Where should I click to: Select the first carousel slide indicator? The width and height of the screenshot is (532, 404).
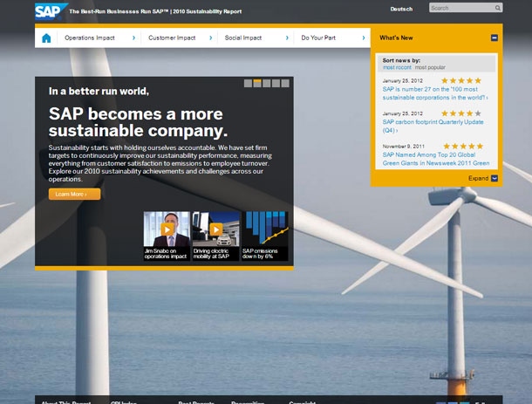coord(248,83)
